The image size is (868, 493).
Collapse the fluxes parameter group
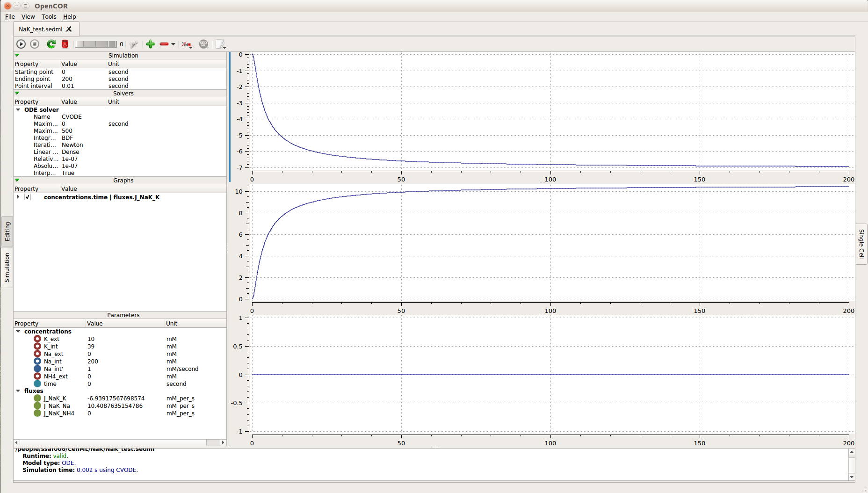click(18, 391)
